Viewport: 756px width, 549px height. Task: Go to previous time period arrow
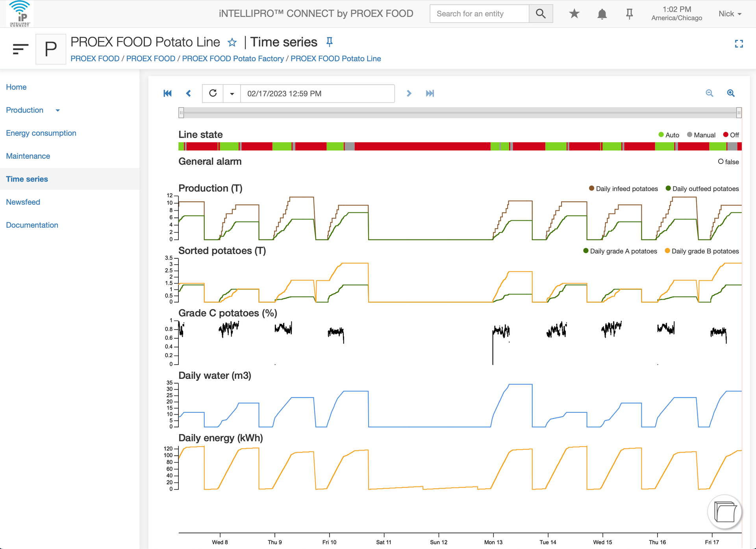189,93
